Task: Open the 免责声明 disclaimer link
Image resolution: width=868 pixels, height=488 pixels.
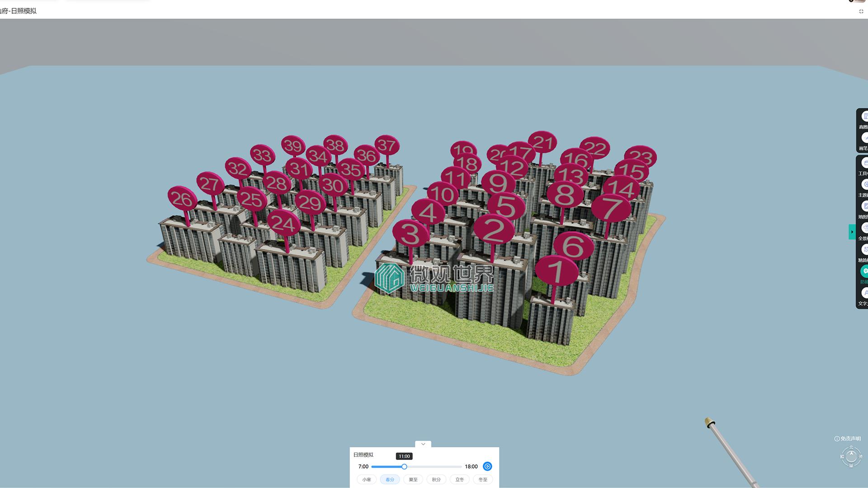Action: [848, 439]
